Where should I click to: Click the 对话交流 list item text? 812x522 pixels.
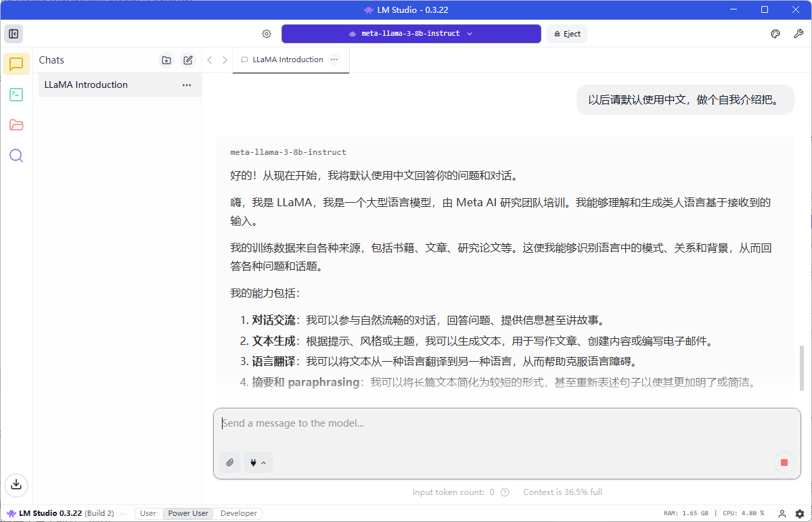(x=428, y=320)
